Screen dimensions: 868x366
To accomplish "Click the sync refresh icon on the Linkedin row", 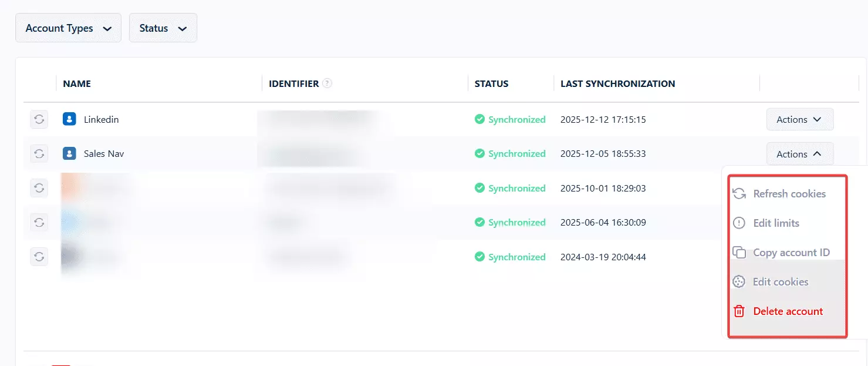I will tap(39, 119).
